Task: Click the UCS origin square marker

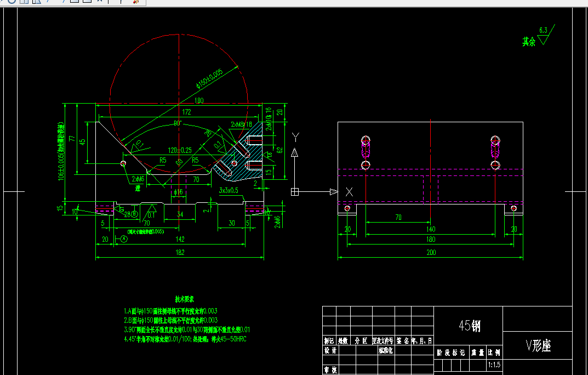Action: click(x=295, y=192)
